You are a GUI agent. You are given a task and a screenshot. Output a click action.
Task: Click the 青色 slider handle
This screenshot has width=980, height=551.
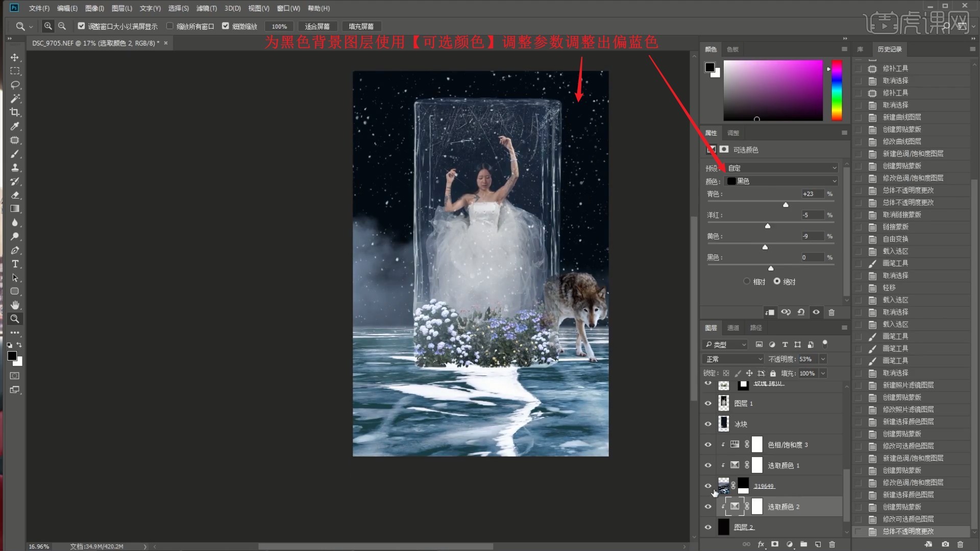pos(786,205)
